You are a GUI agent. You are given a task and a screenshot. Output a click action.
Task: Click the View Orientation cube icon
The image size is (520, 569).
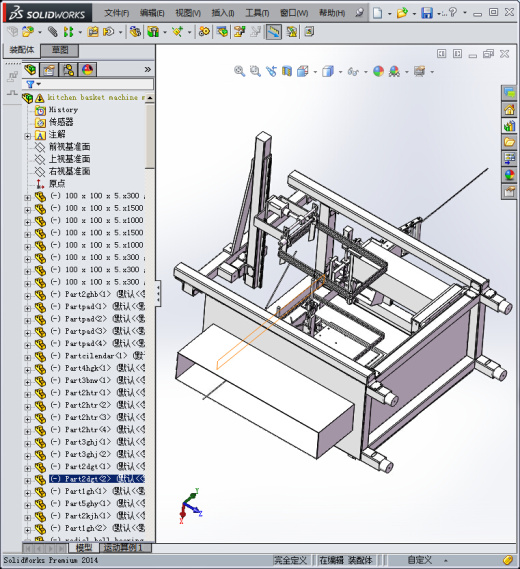click(303, 71)
